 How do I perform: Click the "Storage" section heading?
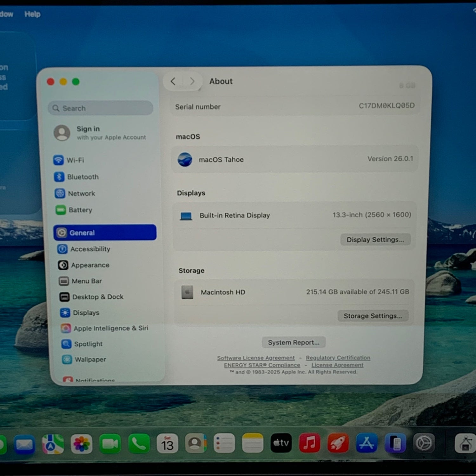point(191,271)
